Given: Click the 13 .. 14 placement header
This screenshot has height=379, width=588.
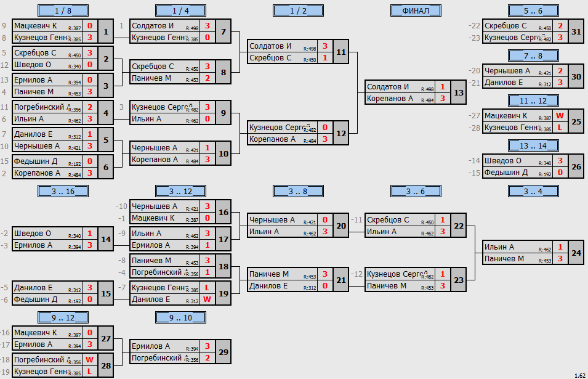Looking at the screenshot, I should click(533, 145).
